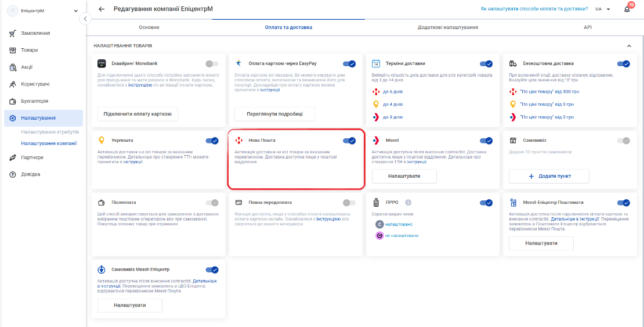Click the Партнери handshake icon in the sidebar

(x=12, y=157)
